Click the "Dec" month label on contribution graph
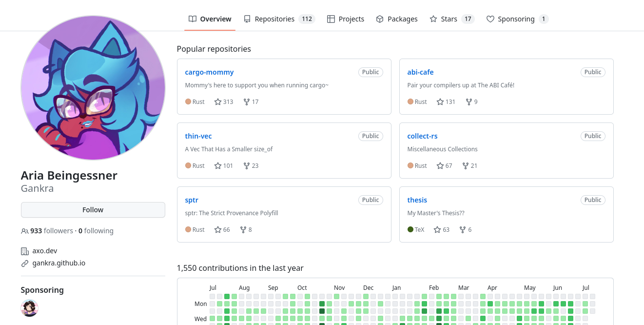 (x=369, y=288)
